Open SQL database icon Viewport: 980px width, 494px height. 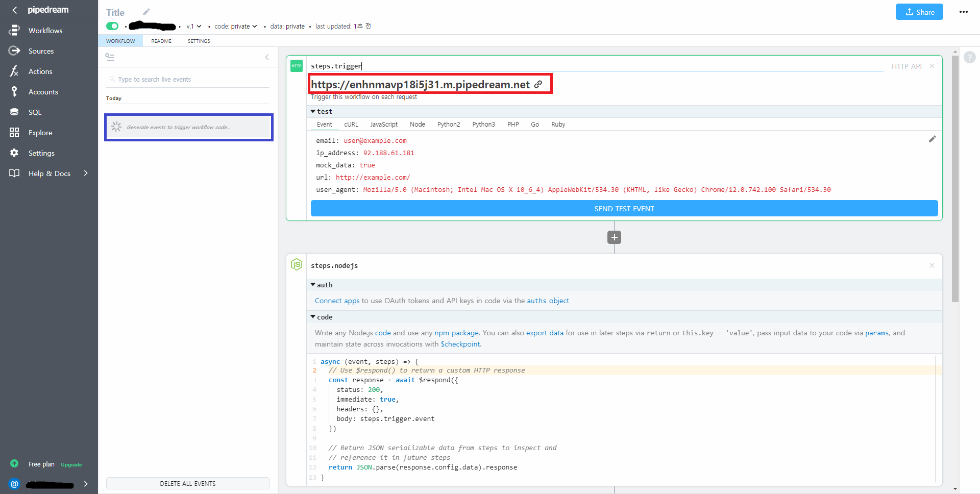coord(14,112)
